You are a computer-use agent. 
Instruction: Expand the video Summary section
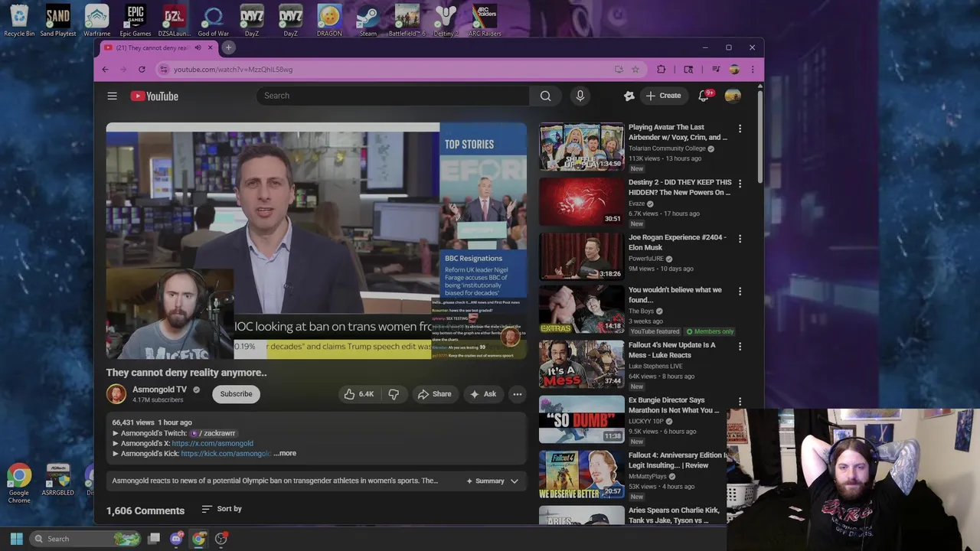[x=492, y=481]
